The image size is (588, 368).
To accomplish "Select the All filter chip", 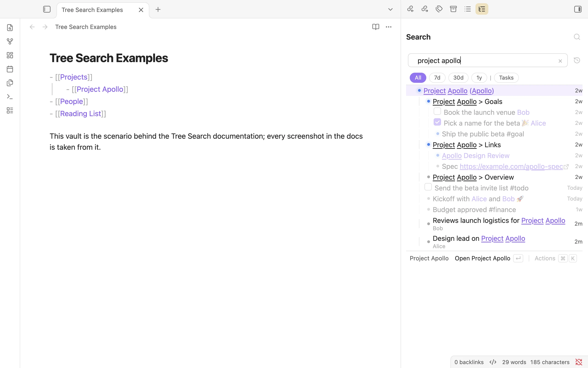I will pos(418,78).
